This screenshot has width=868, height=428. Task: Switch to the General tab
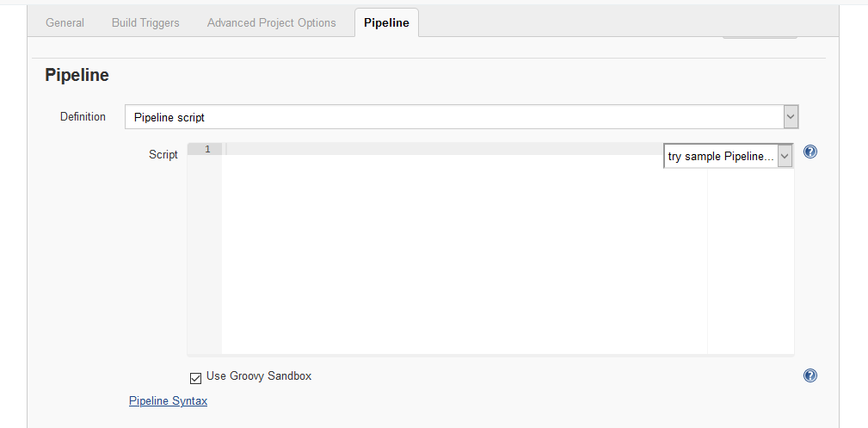click(x=65, y=22)
